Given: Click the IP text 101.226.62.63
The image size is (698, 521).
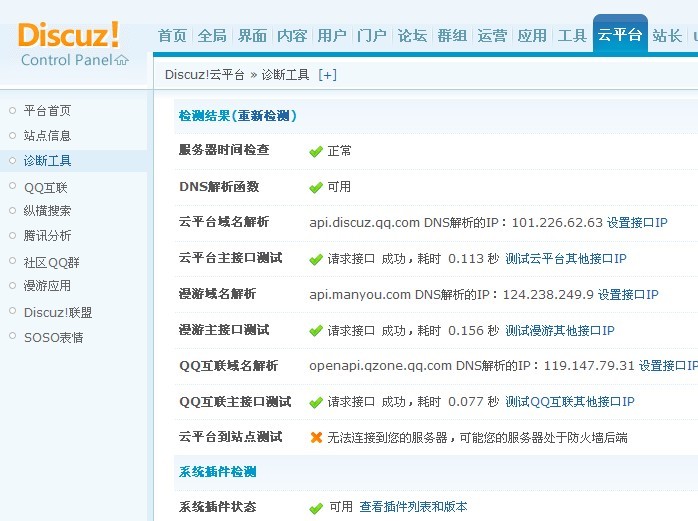Looking at the screenshot, I should tap(557, 222).
